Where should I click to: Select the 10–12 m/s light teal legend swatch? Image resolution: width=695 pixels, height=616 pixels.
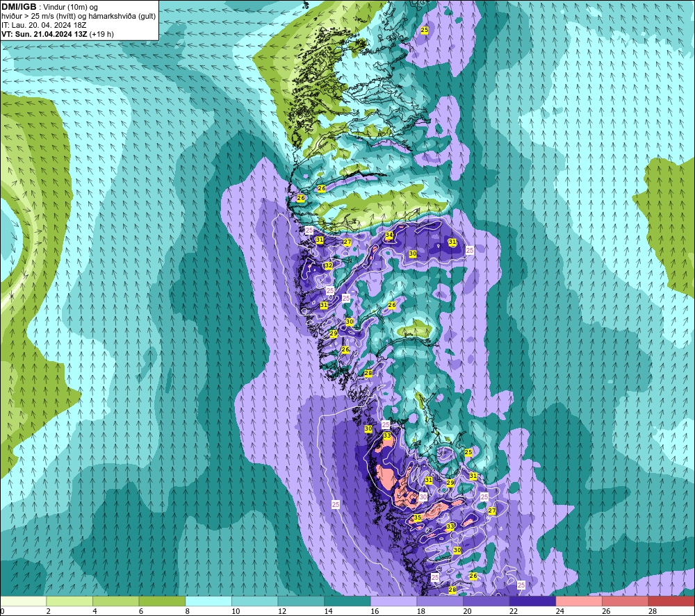tap(255, 601)
